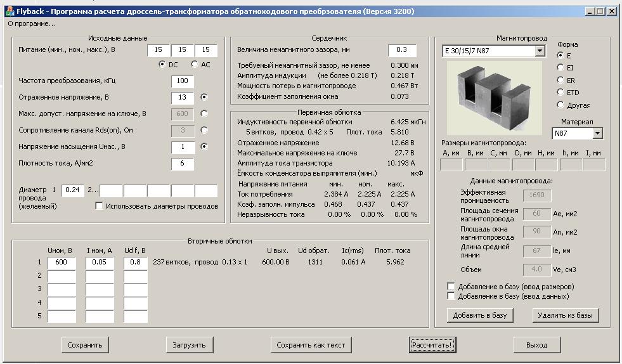Viewport: 622px width, 364px height.
Task: Click the 'Загрузить' button
Action: (189, 345)
